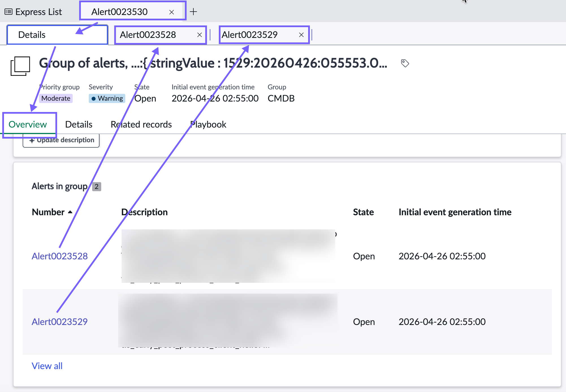Click the Express List icon
The width and height of the screenshot is (566, 392).
tap(8, 12)
